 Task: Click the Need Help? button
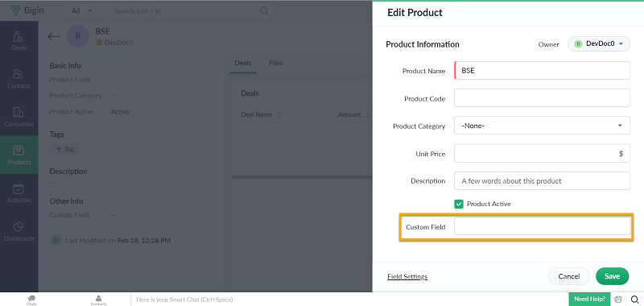pyautogui.click(x=589, y=299)
